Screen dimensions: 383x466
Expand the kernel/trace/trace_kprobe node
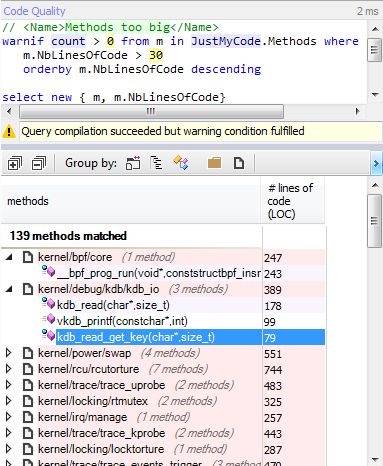[9, 433]
